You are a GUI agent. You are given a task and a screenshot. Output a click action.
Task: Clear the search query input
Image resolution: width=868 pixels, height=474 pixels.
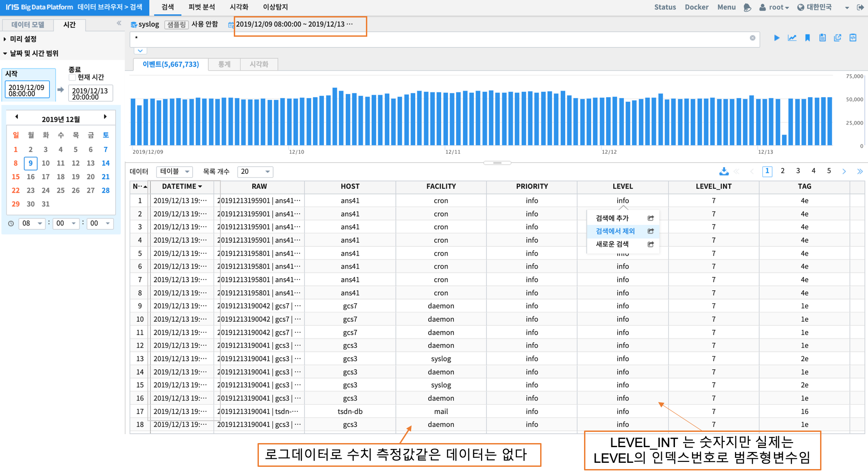pyautogui.click(x=752, y=38)
